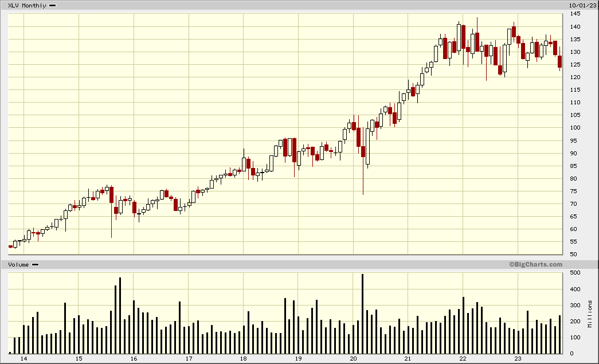Select the tallest volume bar in 2020
Screen dimensions: 599x364
[x=362, y=314]
